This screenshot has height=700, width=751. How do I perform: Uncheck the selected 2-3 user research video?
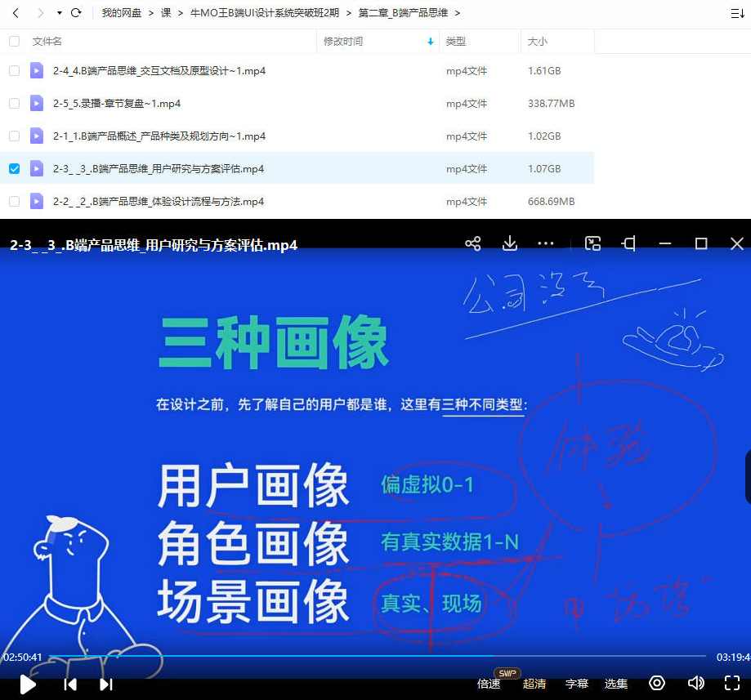(14, 169)
